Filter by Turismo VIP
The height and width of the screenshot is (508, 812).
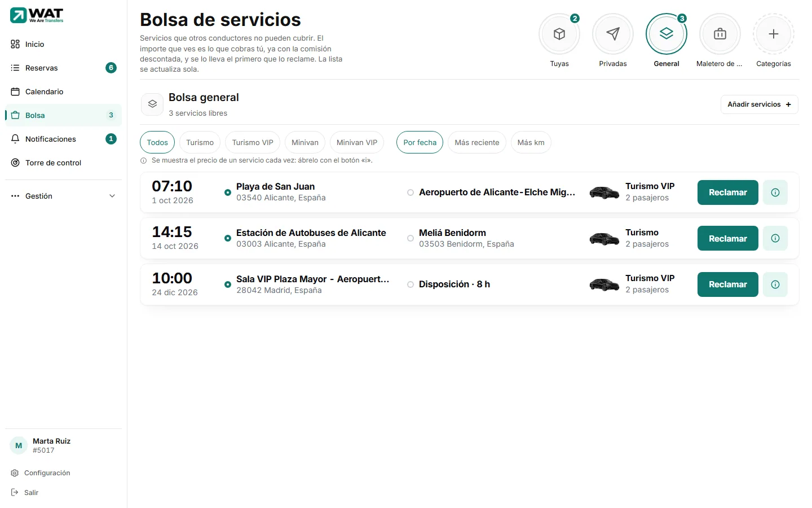(x=253, y=142)
